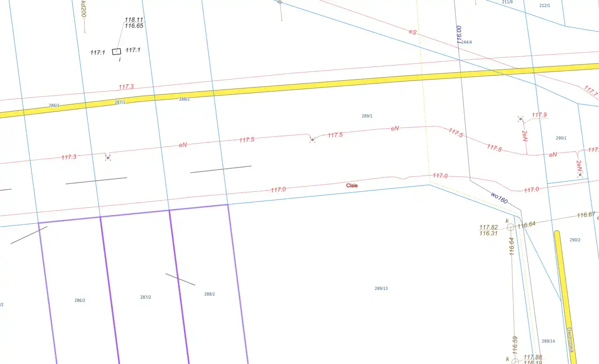Viewport: 599px width, 364px height.
Task: Click parcel number 244/4
Action: click(467, 42)
